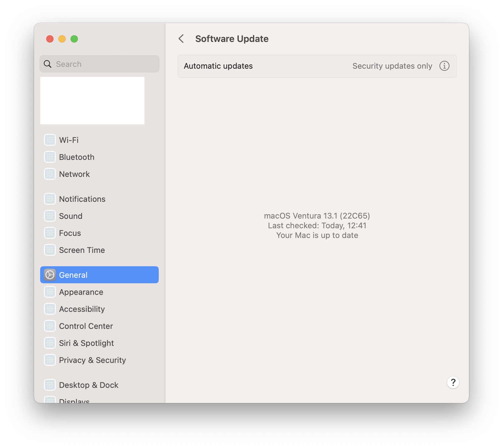Click the Software Update title
The height and width of the screenshot is (448, 503).
click(232, 39)
